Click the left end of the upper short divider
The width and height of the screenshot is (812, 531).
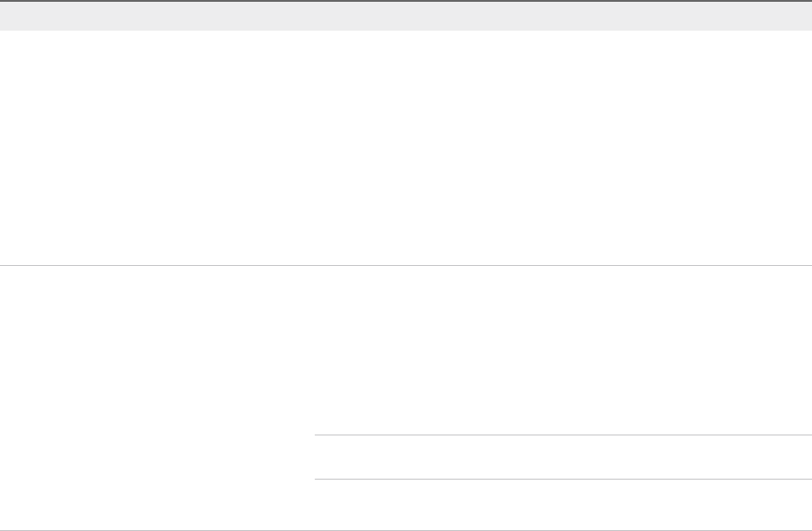point(318,435)
